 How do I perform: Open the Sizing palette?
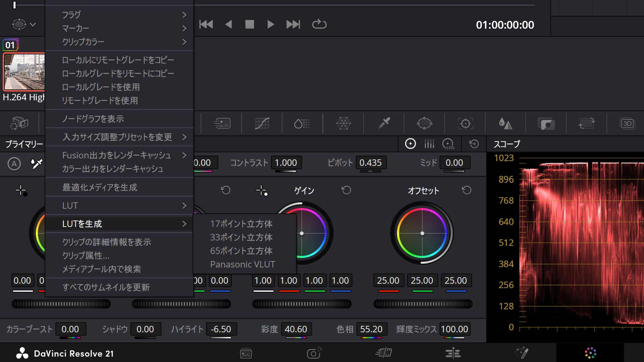point(587,124)
